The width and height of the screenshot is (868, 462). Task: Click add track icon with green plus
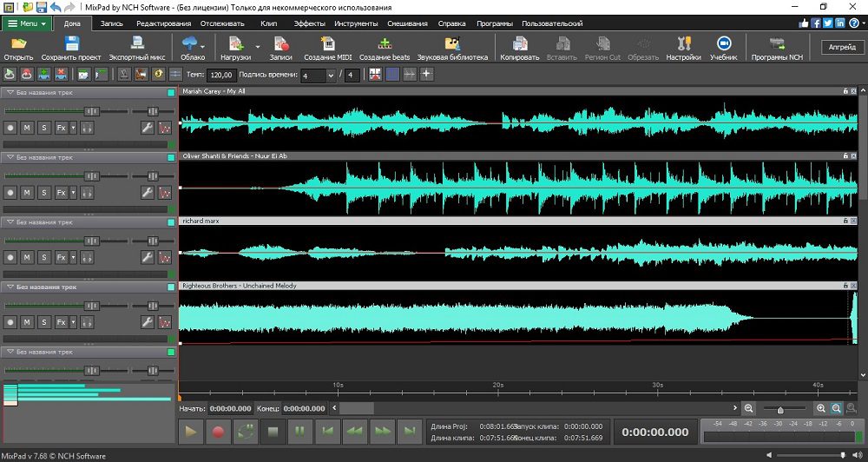[x=43, y=74]
